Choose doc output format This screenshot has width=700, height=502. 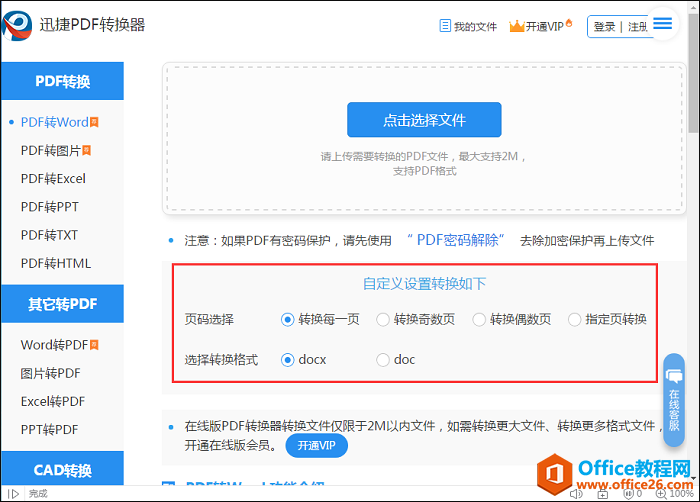click(x=383, y=360)
